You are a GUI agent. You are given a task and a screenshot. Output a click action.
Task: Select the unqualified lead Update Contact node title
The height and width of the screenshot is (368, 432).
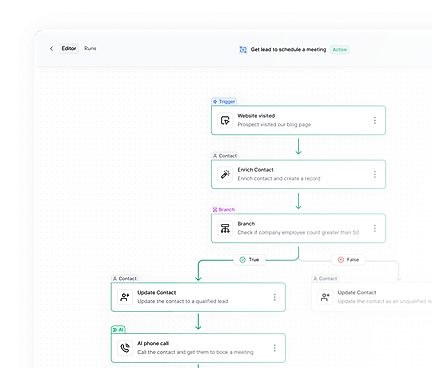click(357, 292)
